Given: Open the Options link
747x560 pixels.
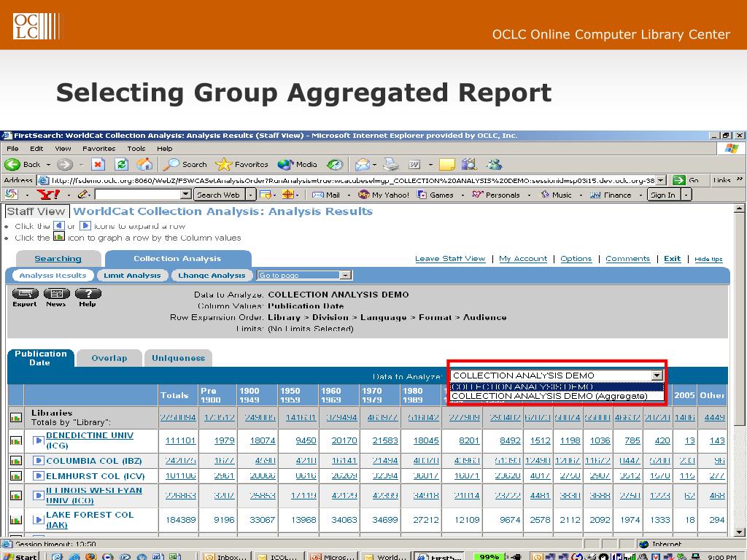Looking at the screenshot, I should 576,259.
